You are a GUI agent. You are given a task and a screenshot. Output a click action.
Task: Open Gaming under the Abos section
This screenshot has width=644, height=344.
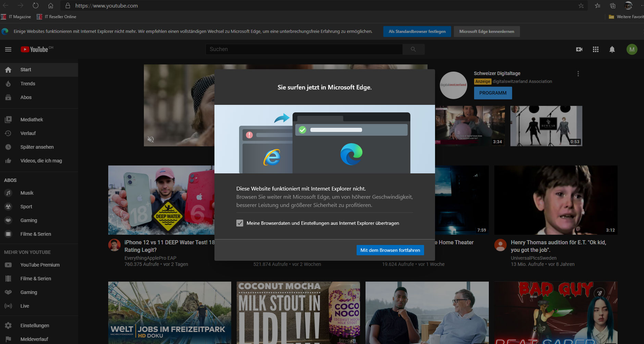39,220
